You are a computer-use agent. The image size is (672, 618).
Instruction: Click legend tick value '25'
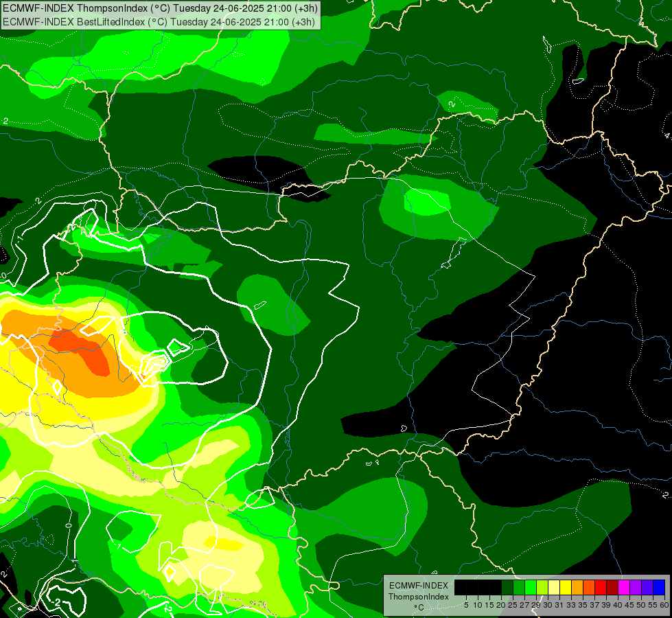[x=513, y=605]
